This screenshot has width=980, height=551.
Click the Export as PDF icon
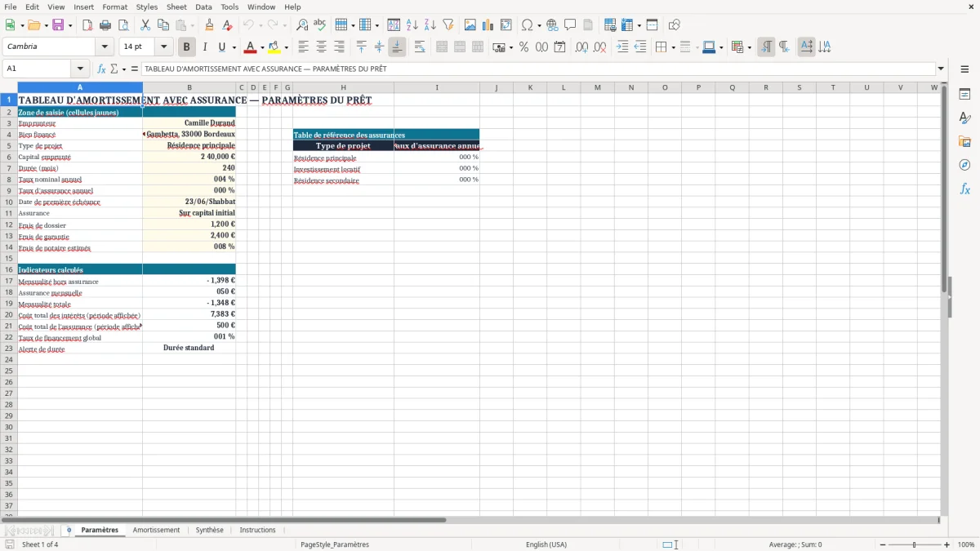tap(87, 25)
